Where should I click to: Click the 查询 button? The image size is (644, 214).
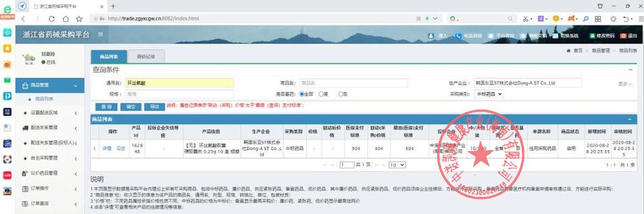tap(106, 106)
